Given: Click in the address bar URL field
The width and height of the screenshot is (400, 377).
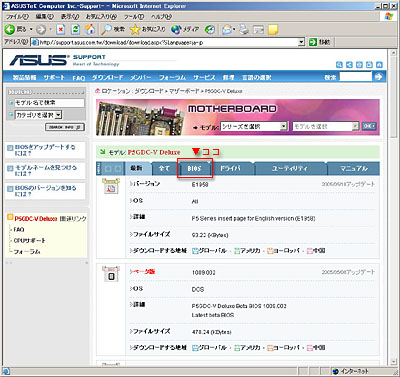Looking at the screenshot, I should point(169,42).
